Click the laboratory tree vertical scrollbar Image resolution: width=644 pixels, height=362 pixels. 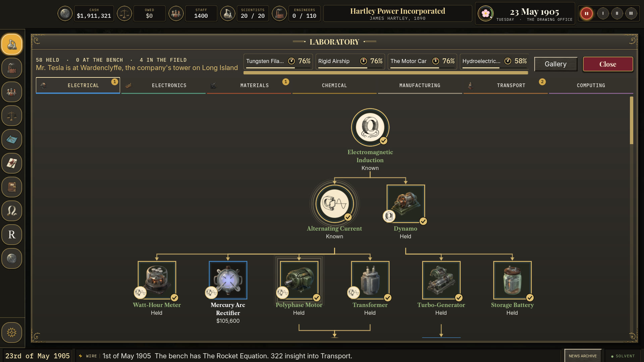(x=632, y=121)
